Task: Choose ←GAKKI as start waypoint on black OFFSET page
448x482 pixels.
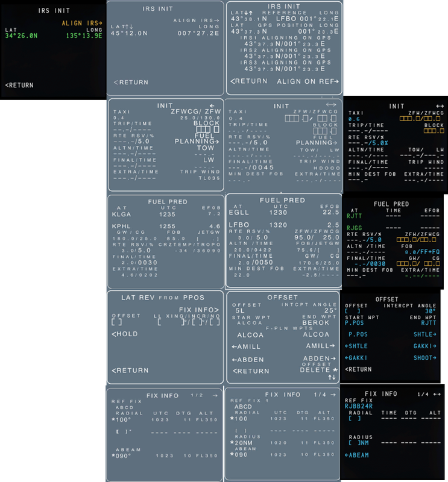Action: point(356,358)
